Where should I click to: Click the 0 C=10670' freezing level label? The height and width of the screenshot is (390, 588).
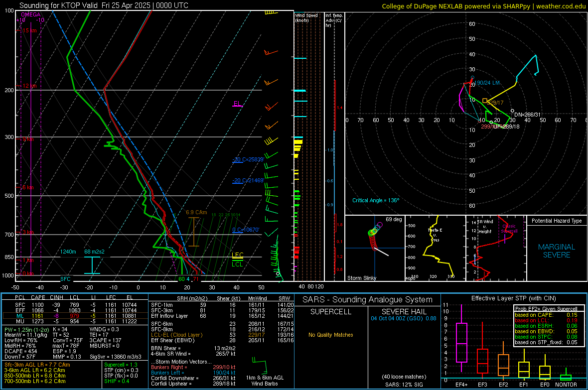coord(246,230)
